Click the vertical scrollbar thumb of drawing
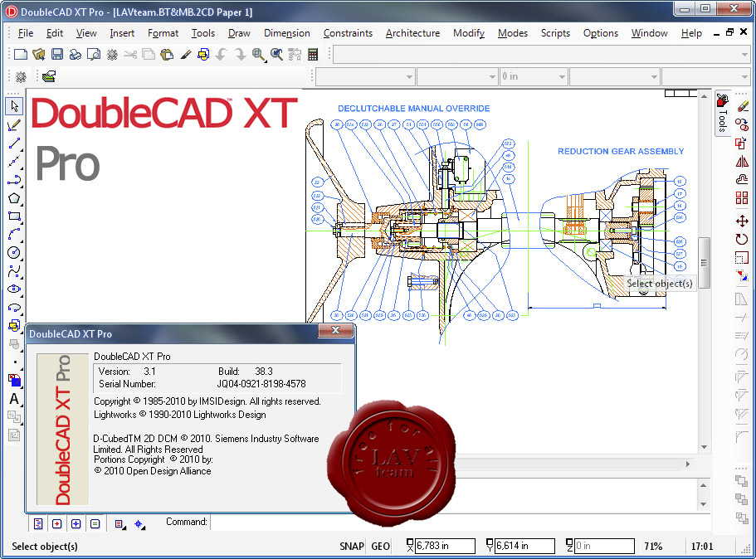 click(704, 263)
